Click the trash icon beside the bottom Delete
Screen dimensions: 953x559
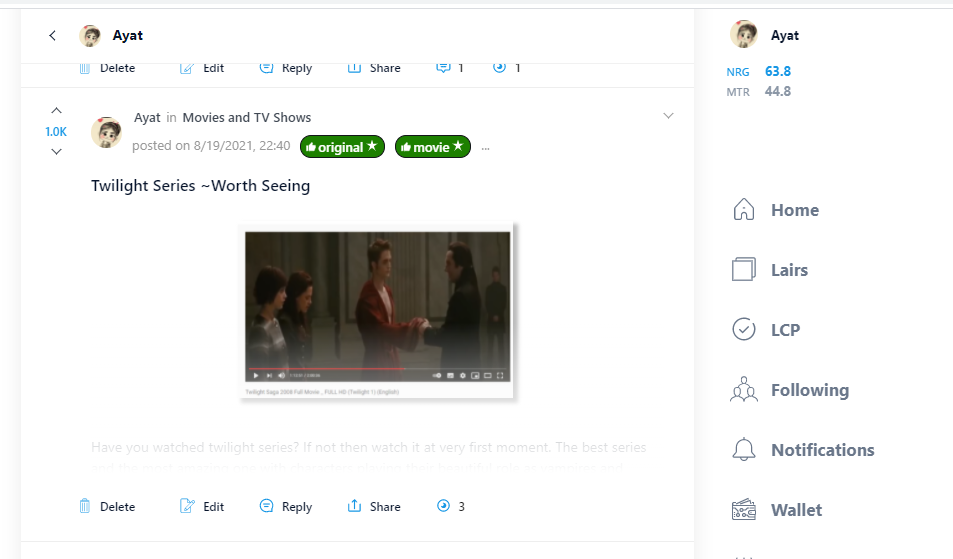[x=84, y=506]
